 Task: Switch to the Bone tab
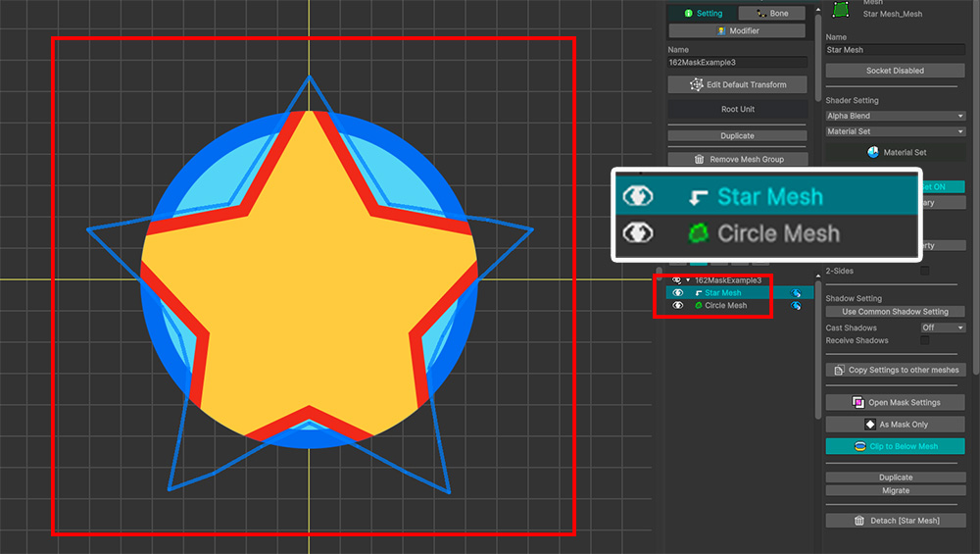(x=772, y=14)
